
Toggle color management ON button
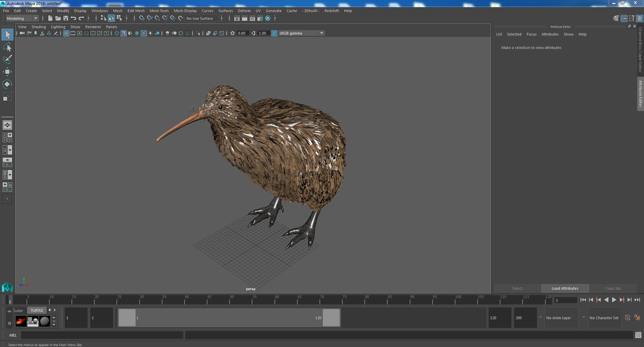click(x=274, y=33)
